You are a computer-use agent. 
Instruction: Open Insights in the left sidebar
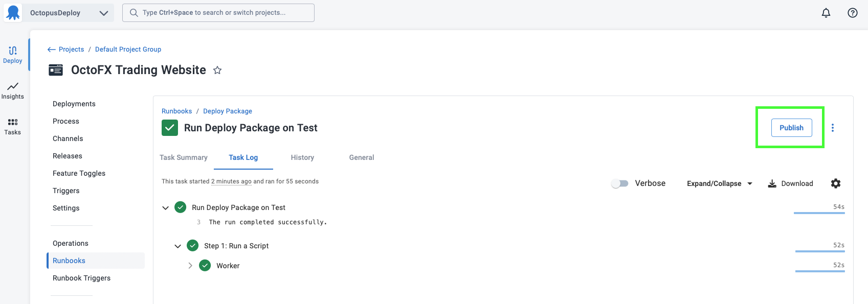[x=13, y=90]
